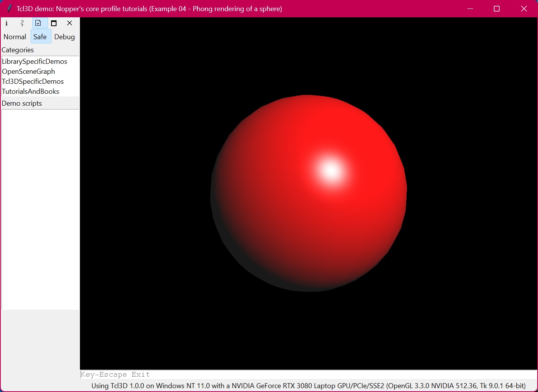Click the feather icon in title bar
Viewport: 538px width, 392px height.
[10, 8]
